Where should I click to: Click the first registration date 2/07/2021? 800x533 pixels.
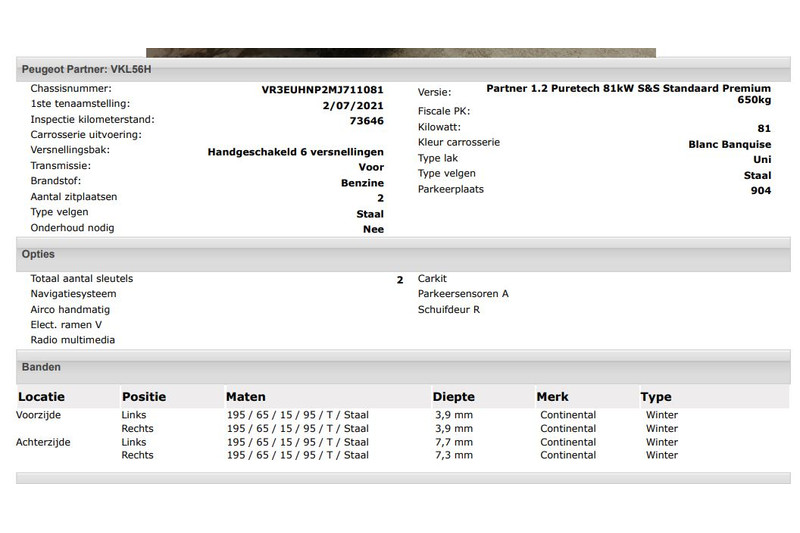(x=353, y=105)
